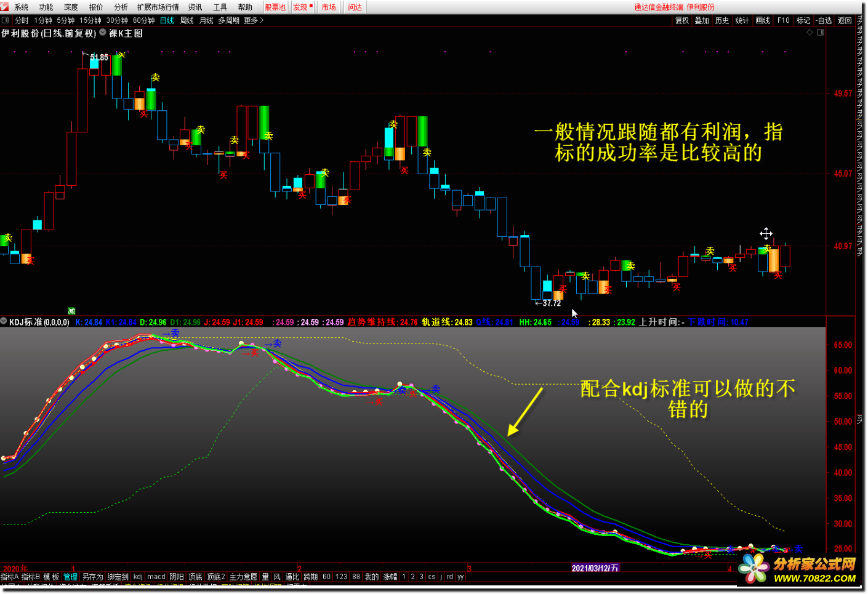Click the 画线 drawing tool button
The height and width of the screenshot is (594, 868).
point(763,20)
